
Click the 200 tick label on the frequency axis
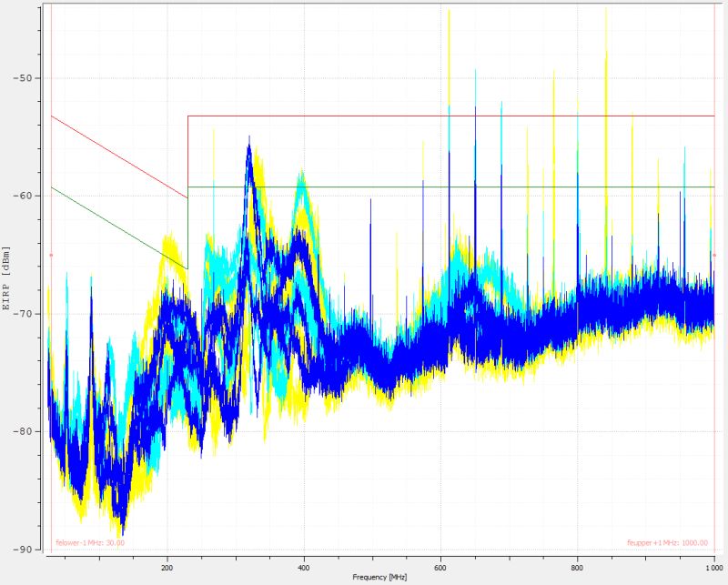point(167,568)
